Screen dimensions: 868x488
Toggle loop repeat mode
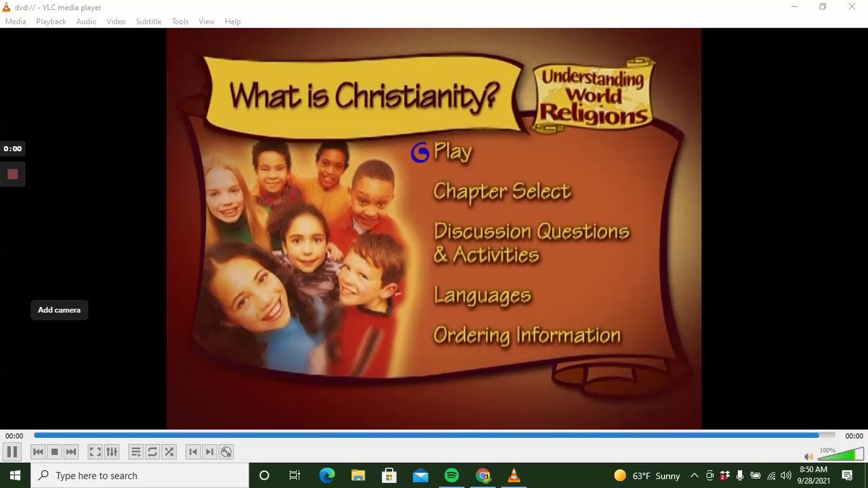coord(152,451)
